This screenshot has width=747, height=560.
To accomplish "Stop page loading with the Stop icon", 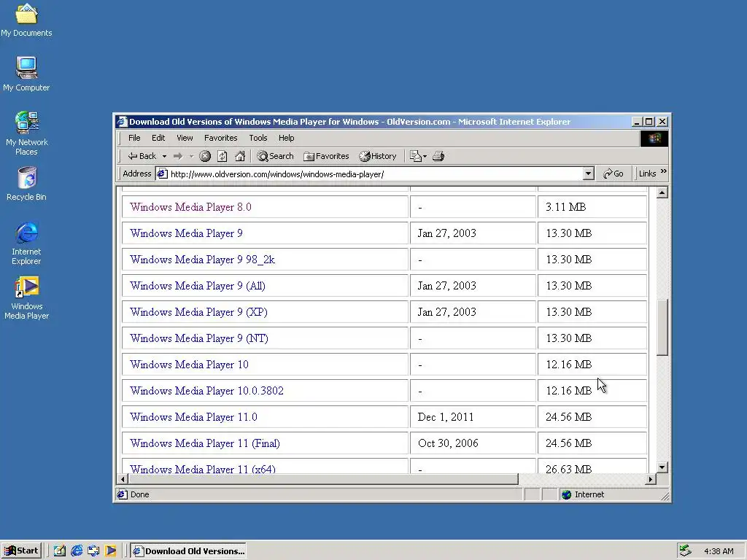I will pos(205,156).
